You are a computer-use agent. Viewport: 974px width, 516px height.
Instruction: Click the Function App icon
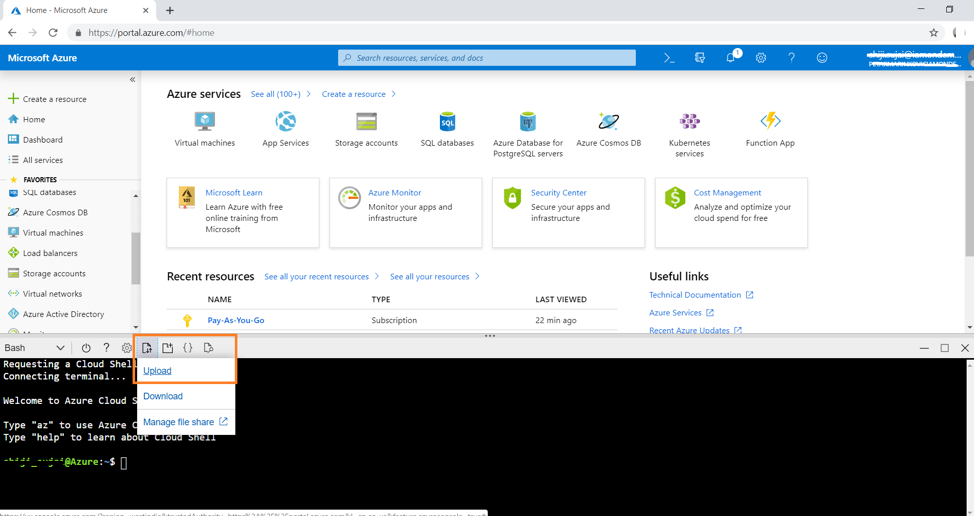[770, 122]
